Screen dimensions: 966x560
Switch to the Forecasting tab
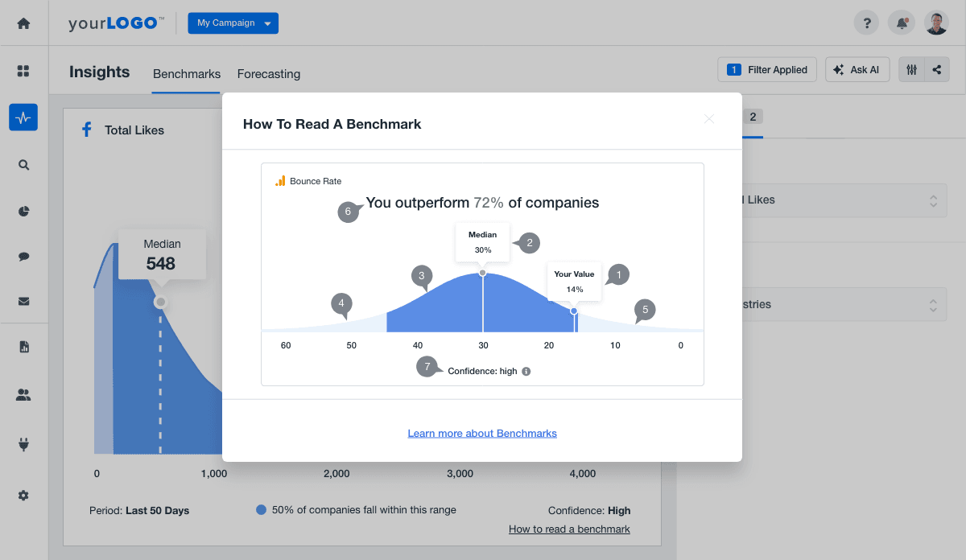tap(268, 74)
